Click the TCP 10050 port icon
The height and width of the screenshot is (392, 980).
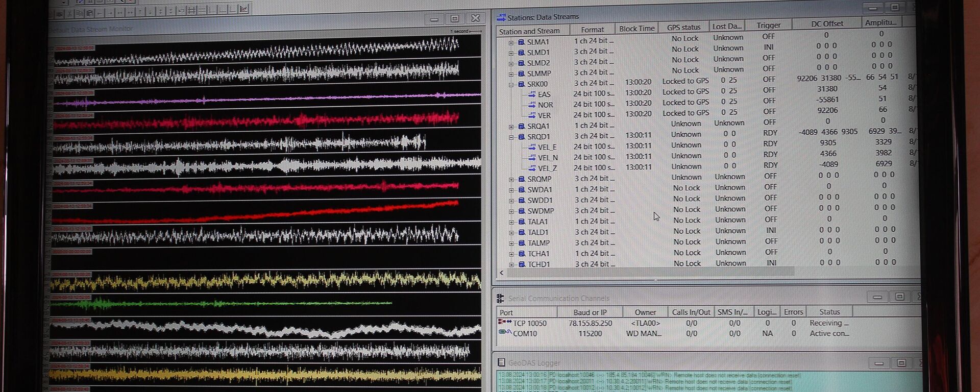[504, 323]
